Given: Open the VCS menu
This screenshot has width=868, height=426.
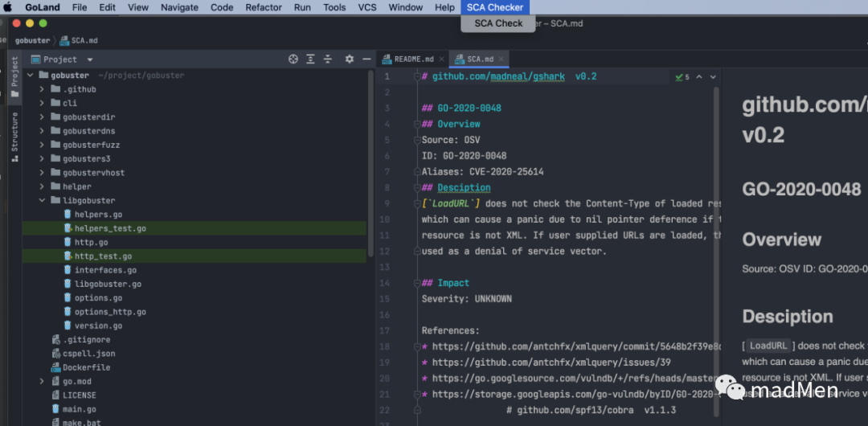Looking at the screenshot, I should point(367,7).
